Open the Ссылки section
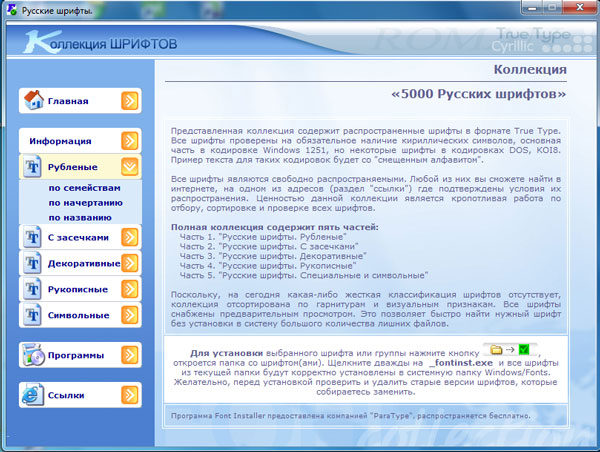The height and width of the screenshot is (452, 600). (x=66, y=395)
